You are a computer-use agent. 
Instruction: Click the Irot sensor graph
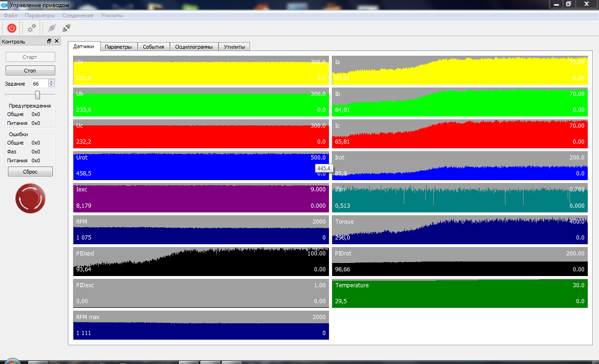[460, 166]
